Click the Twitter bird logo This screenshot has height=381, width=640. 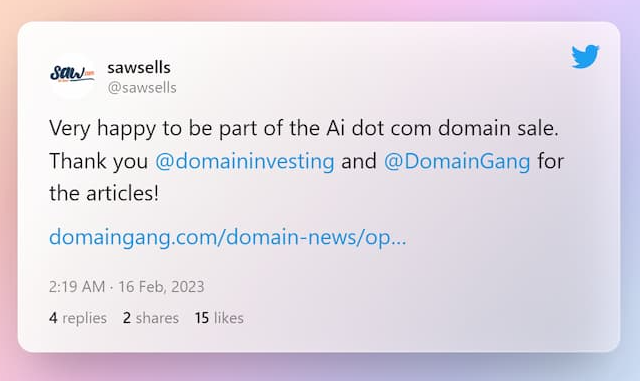[x=585, y=56]
